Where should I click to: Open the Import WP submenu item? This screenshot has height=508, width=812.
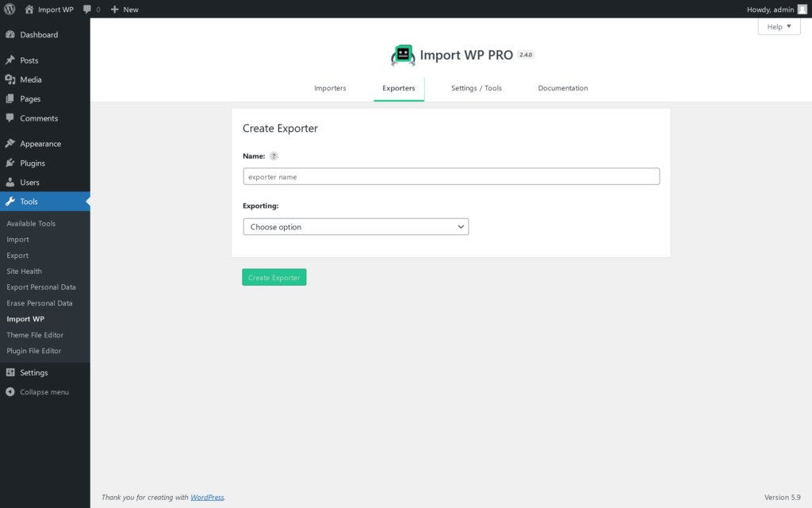tap(25, 319)
